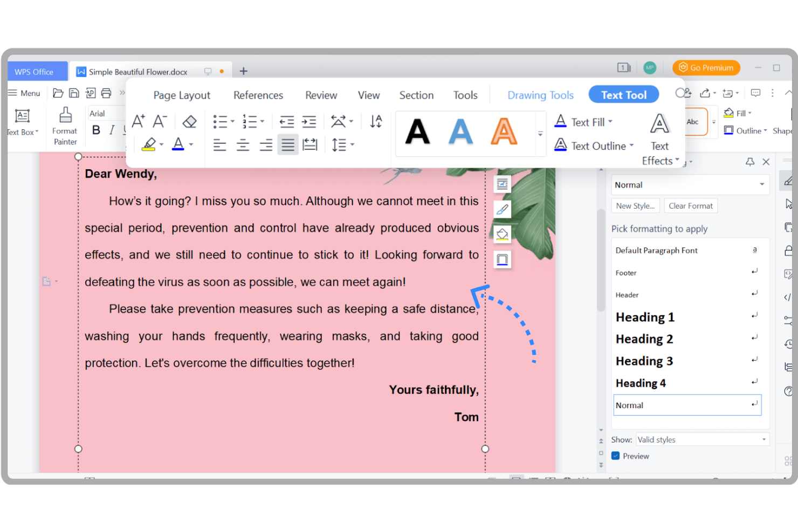Click the Clear Format button
Screen dimensions: 798x532
click(x=691, y=205)
